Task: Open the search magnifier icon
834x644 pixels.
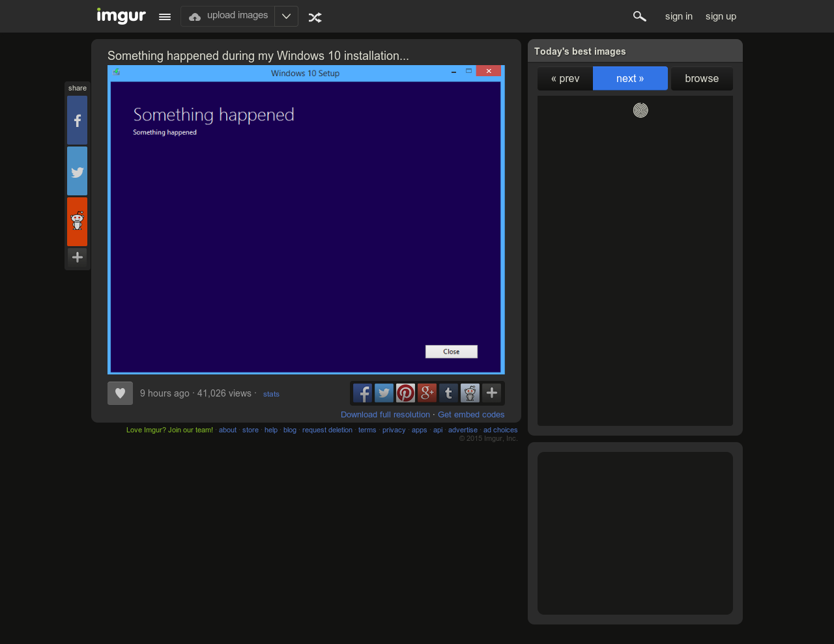Action: click(640, 16)
